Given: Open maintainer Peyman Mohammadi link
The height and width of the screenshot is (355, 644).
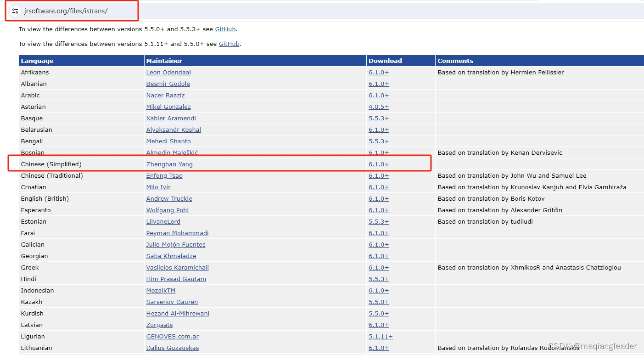Looking at the screenshot, I should (x=177, y=233).
